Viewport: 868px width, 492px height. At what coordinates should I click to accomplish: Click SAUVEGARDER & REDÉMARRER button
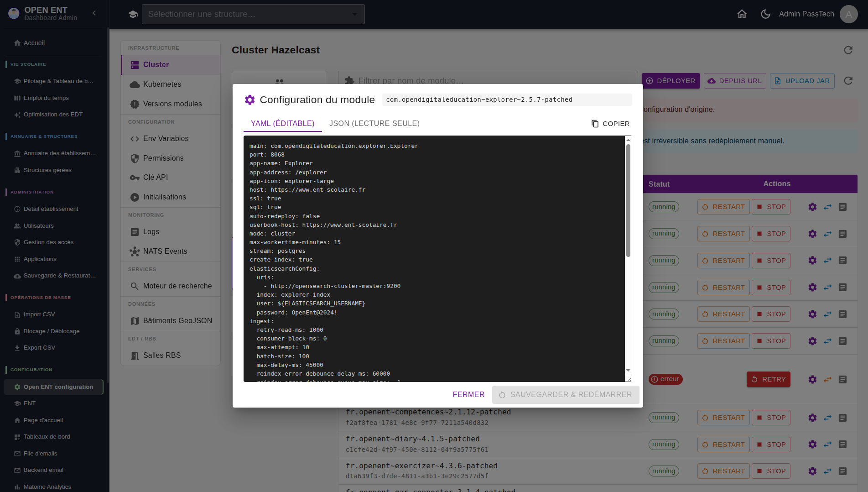[566, 394]
